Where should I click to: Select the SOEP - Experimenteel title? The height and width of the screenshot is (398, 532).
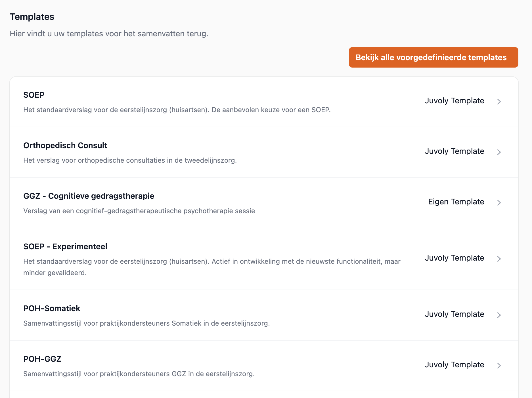tap(65, 246)
